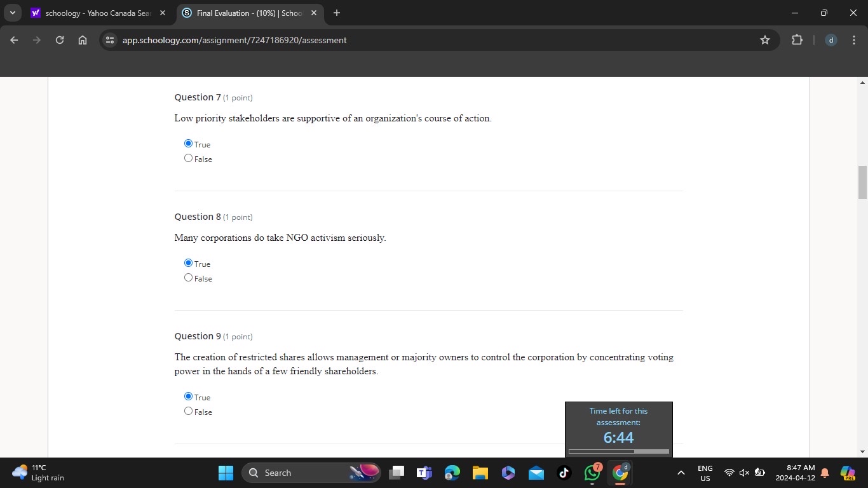Click the scrollbar up arrow
This screenshot has height=488, width=868.
pos(862,83)
